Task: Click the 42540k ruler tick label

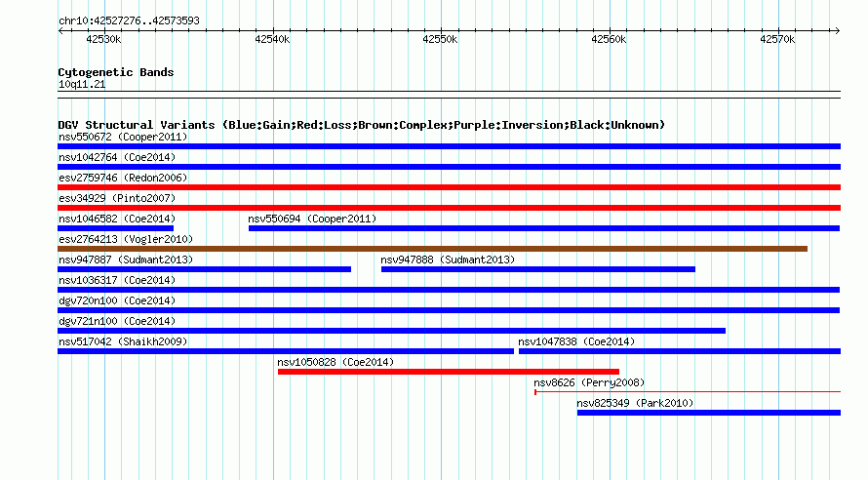Action: click(x=272, y=39)
